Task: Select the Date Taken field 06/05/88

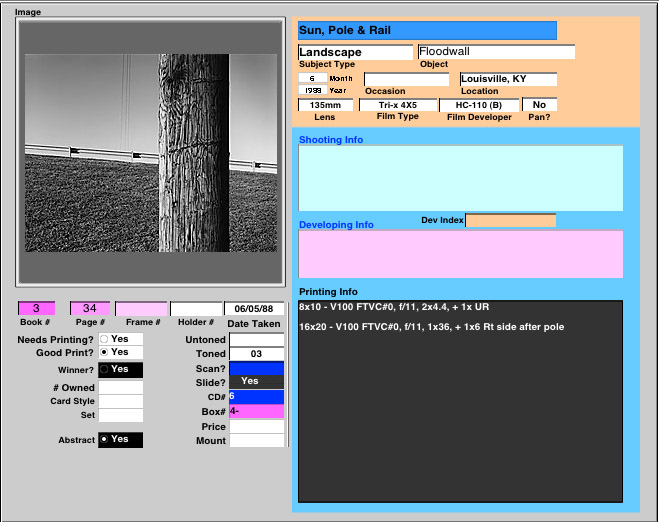Action: point(254,309)
